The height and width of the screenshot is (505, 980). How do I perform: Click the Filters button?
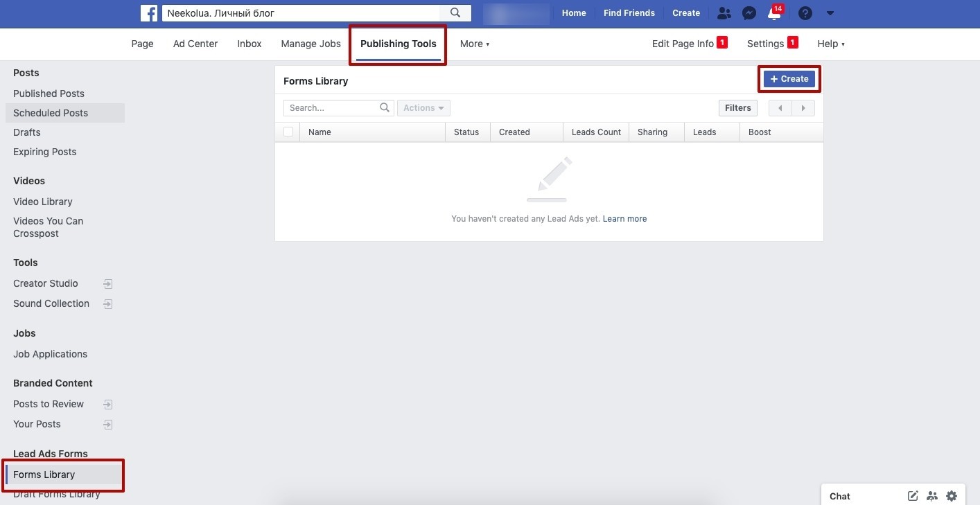click(738, 108)
